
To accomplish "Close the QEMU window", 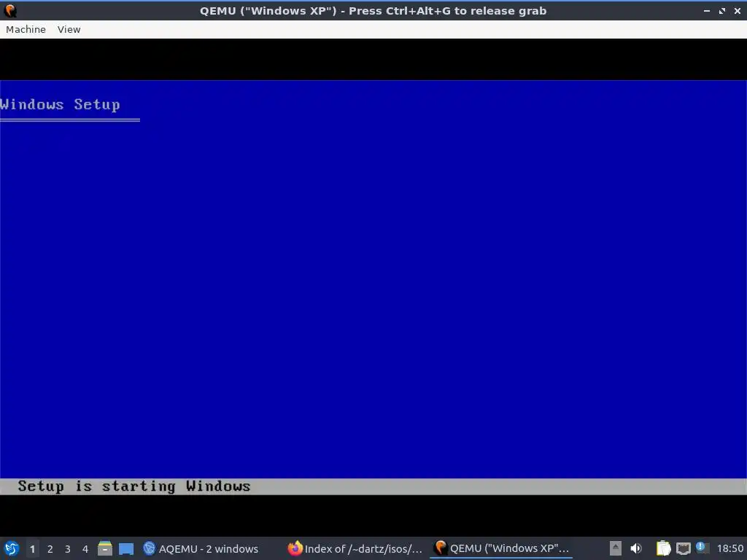I will [738, 10].
